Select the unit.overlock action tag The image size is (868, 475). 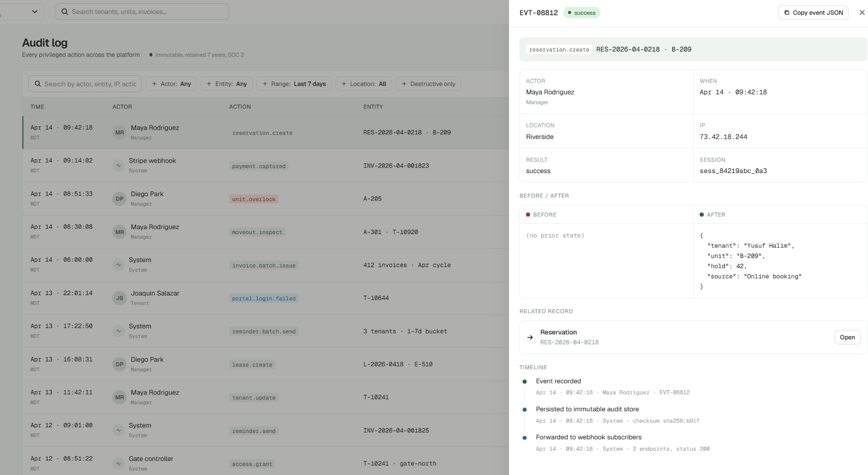254,199
